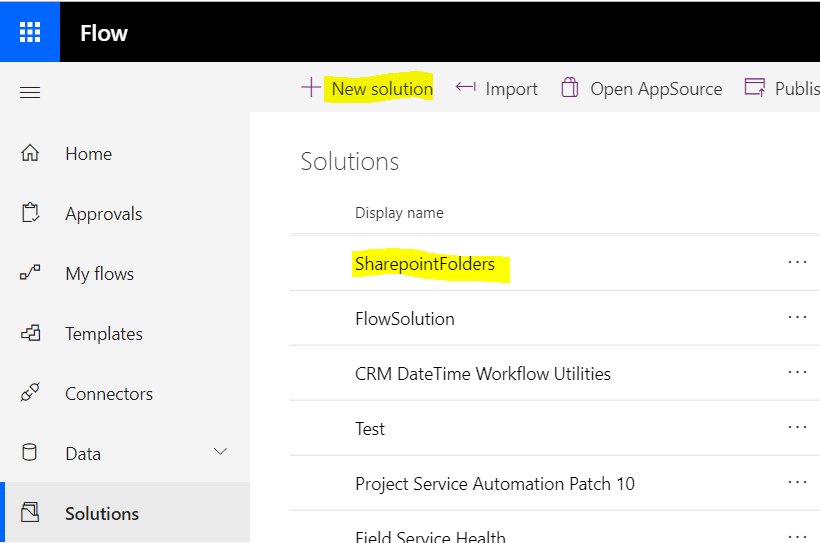Open Templates in the sidebar
The image size is (820, 543).
pos(125,333)
